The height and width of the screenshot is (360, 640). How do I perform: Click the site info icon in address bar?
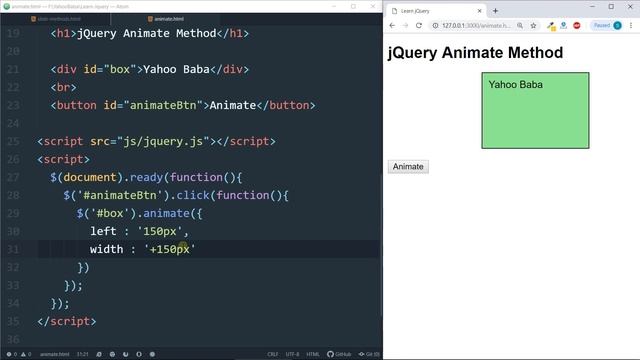[x=436, y=25]
